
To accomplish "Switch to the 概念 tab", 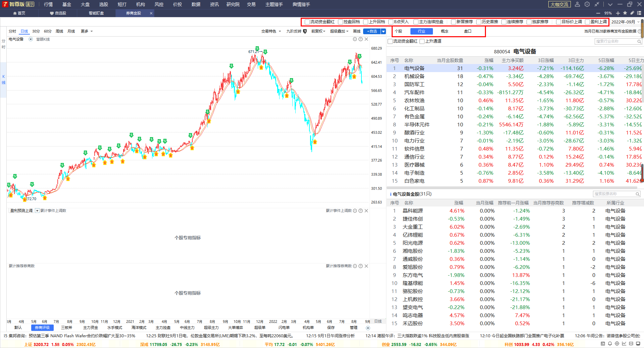I will coord(444,31).
